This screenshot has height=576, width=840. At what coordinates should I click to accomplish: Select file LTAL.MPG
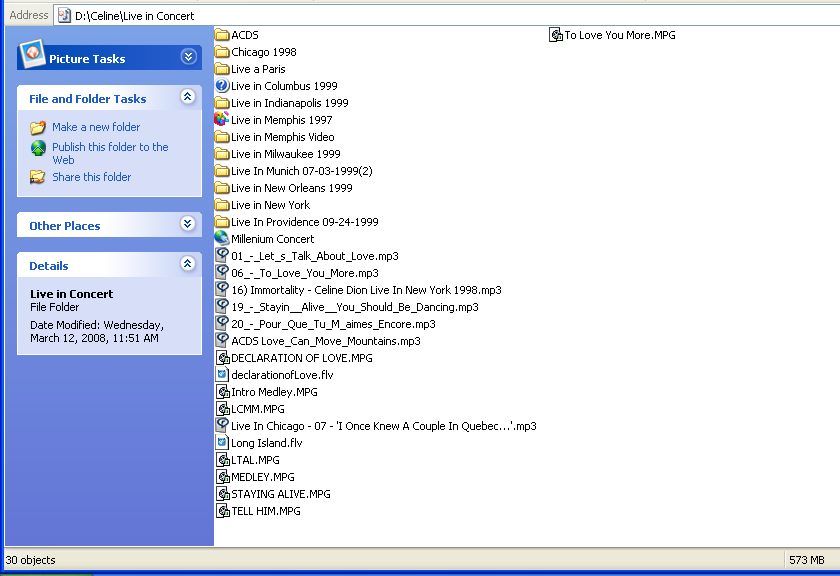click(x=255, y=460)
